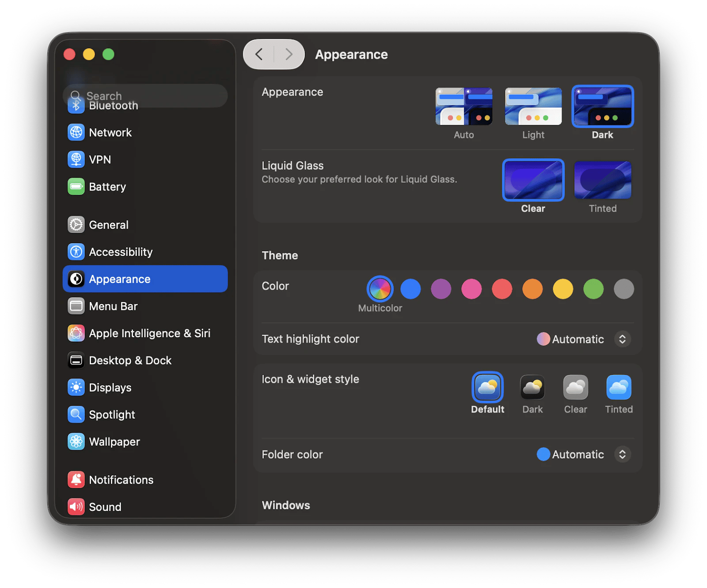Image resolution: width=707 pixels, height=588 pixels.
Task: Click the Accessibility icon in sidebar
Action: (76, 252)
